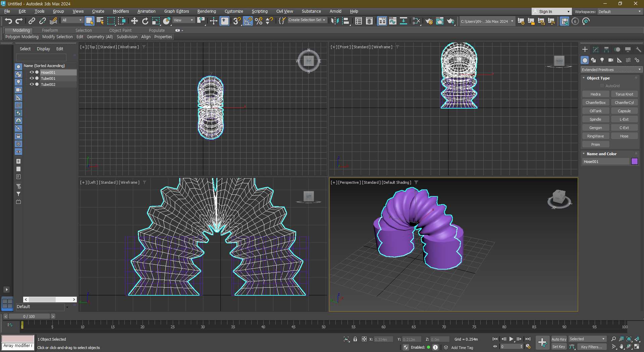Switch to the Modify panel tab
The image size is (644, 352).
[x=596, y=50]
